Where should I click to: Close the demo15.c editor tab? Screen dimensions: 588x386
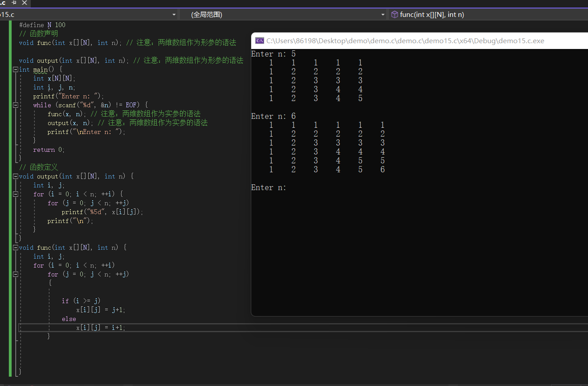24,3
